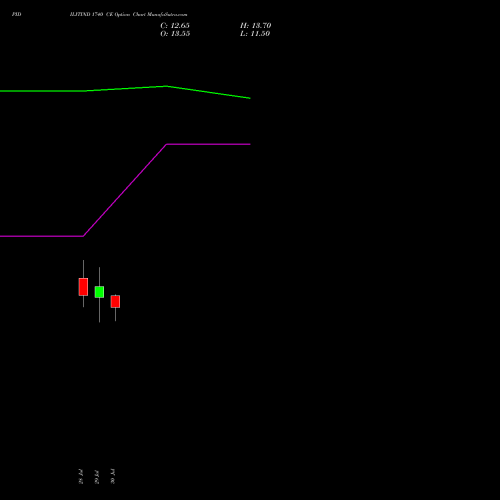Click the purple indicator line on the chart
Image resolution: width=500 pixels, height=500 pixels.
125,190
